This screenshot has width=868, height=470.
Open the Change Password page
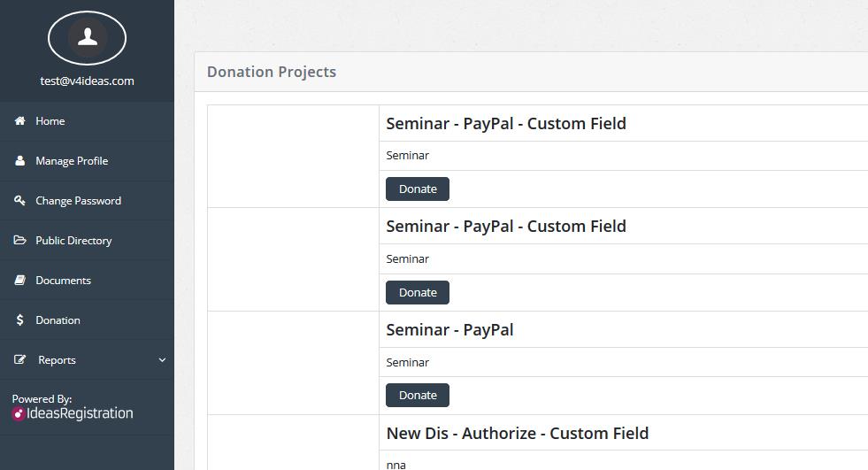pyautogui.click(x=78, y=201)
